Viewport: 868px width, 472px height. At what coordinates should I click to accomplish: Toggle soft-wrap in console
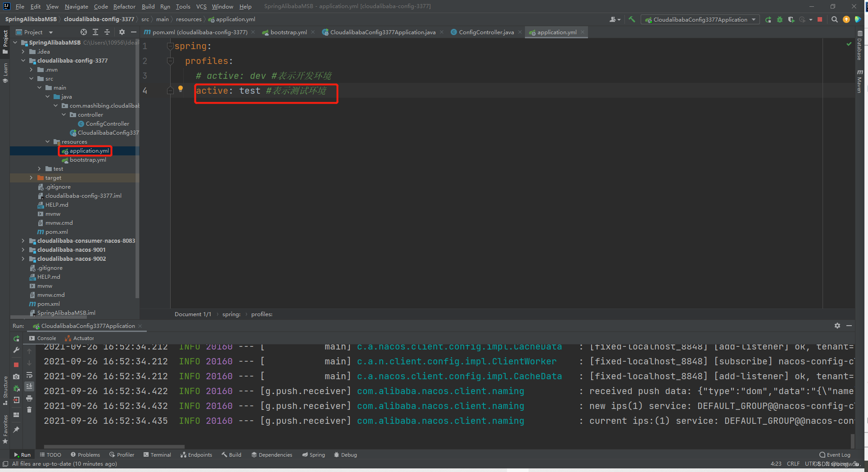29,375
